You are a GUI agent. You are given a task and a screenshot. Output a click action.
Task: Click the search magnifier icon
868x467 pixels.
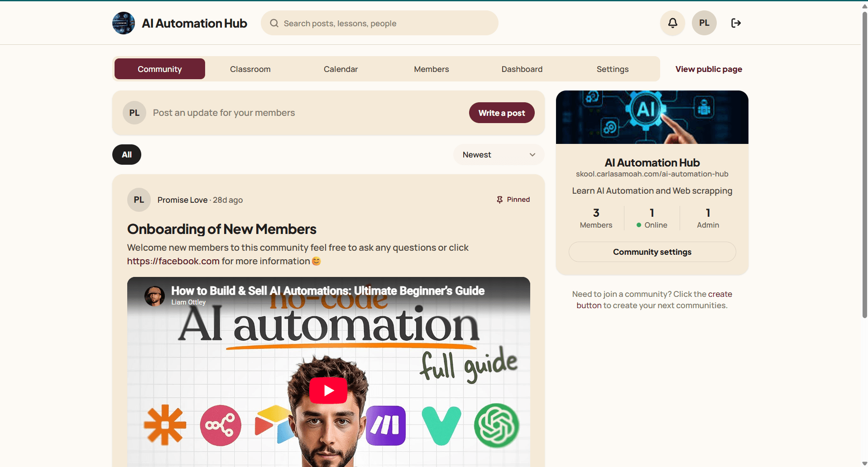274,23
